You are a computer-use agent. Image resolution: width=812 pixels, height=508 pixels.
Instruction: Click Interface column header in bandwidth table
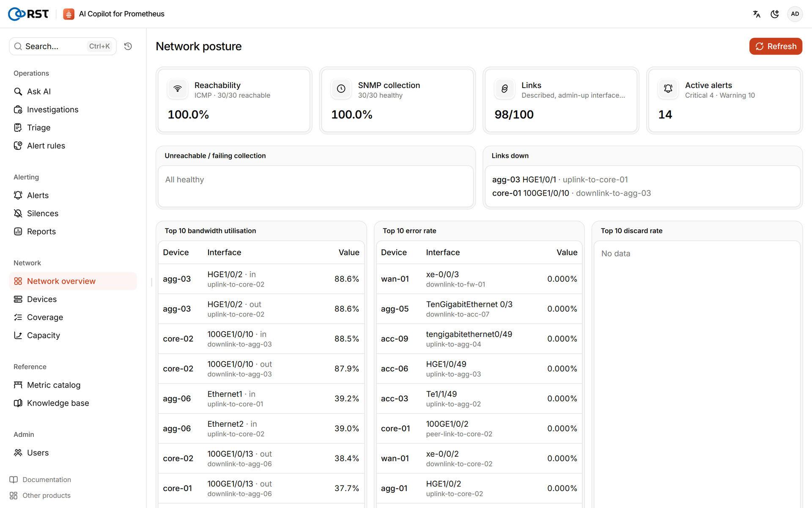pyautogui.click(x=224, y=252)
